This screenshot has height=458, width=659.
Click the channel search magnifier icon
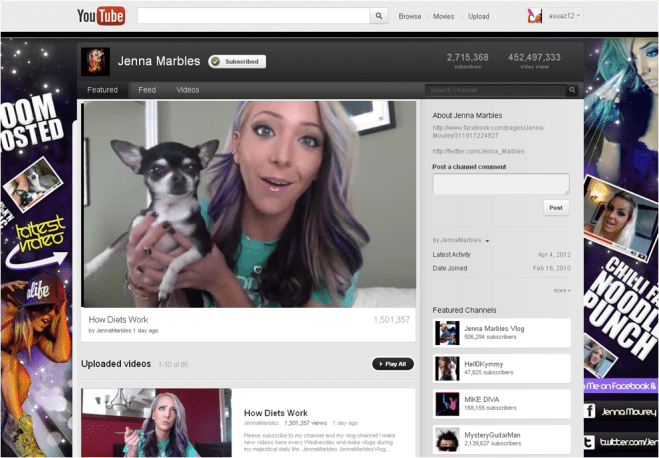[572, 90]
